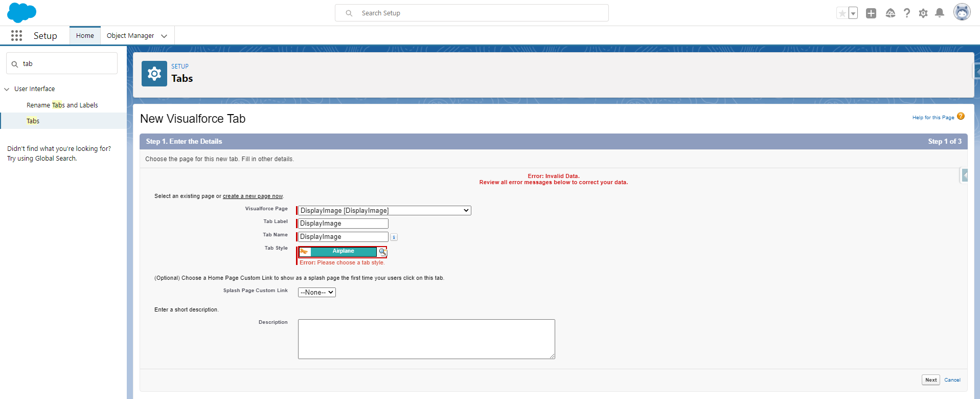Click the Setup Tabs gear icon

(x=154, y=74)
